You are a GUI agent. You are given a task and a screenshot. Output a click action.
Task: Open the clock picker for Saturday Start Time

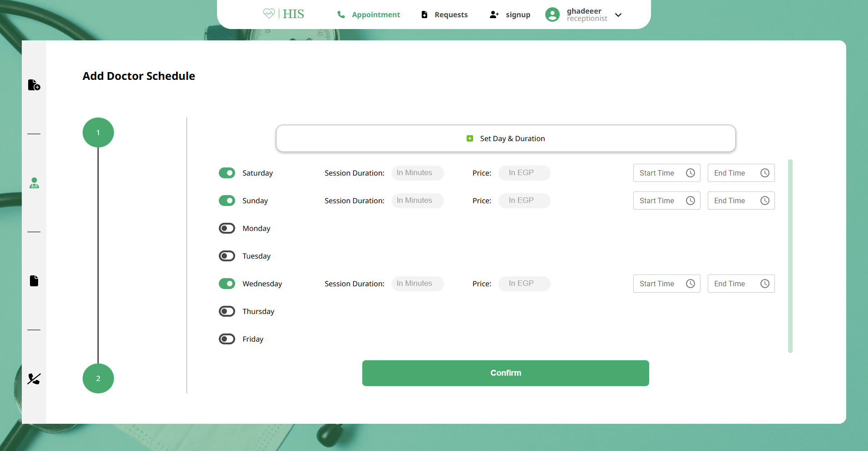point(690,173)
